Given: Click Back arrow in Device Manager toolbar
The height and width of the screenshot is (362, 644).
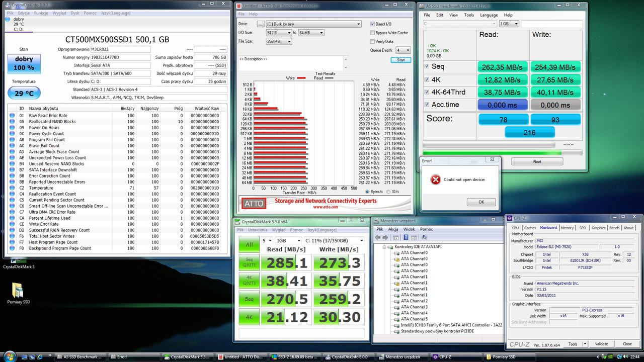Looking at the screenshot, I should pyautogui.click(x=377, y=237).
